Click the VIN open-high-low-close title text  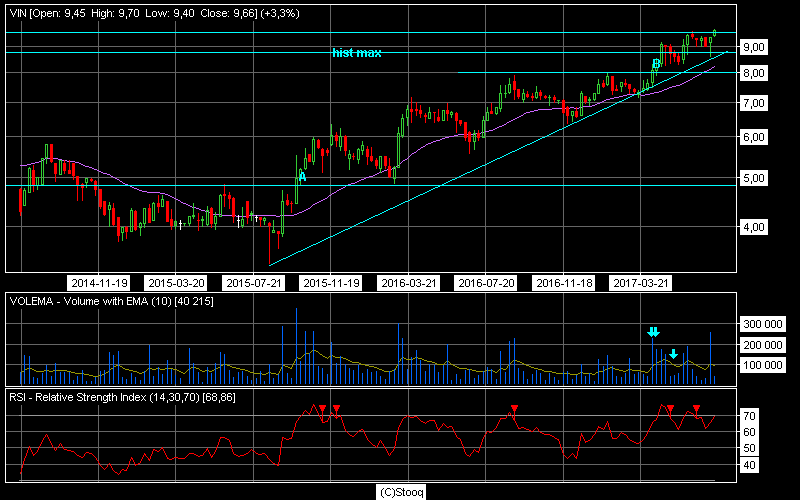pyautogui.click(x=155, y=13)
